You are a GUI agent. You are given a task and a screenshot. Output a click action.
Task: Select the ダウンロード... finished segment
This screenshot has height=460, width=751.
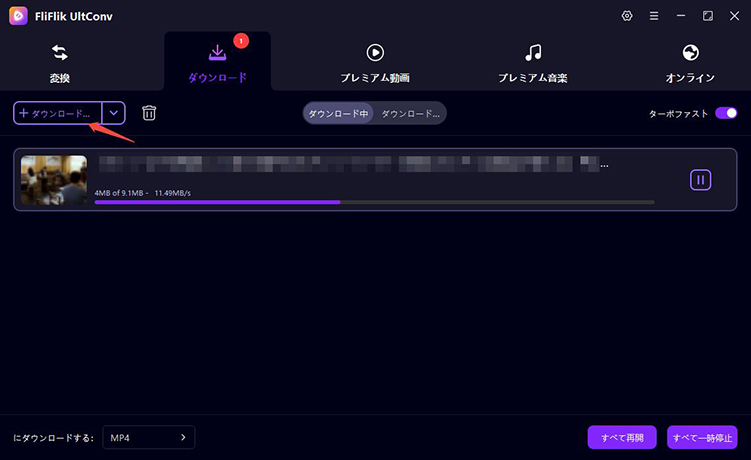(410, 114)
